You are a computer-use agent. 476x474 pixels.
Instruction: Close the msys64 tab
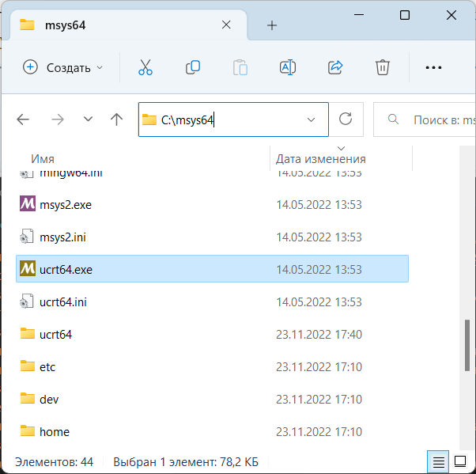[226, 25]
